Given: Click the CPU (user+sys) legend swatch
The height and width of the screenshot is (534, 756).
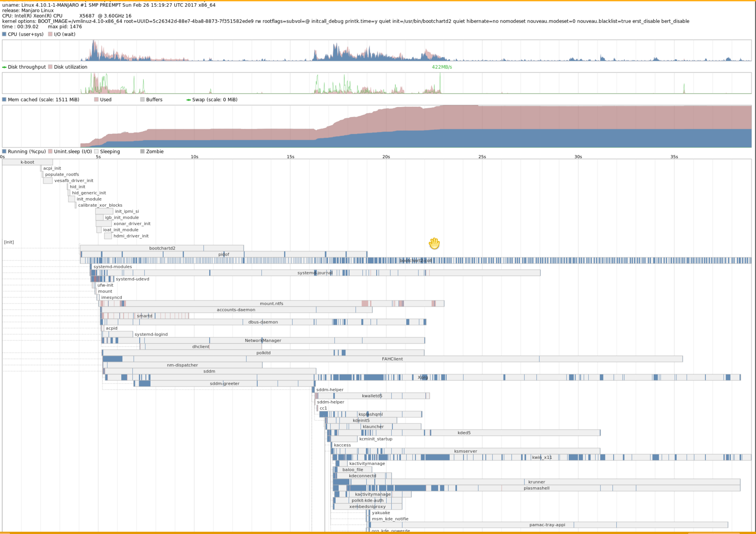Looking at the screenshot, I should pos(4,34).
